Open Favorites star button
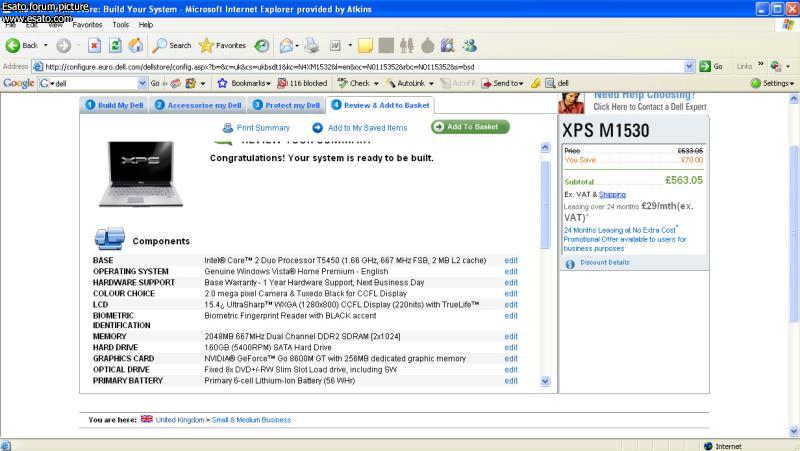 tap(222, 45)
